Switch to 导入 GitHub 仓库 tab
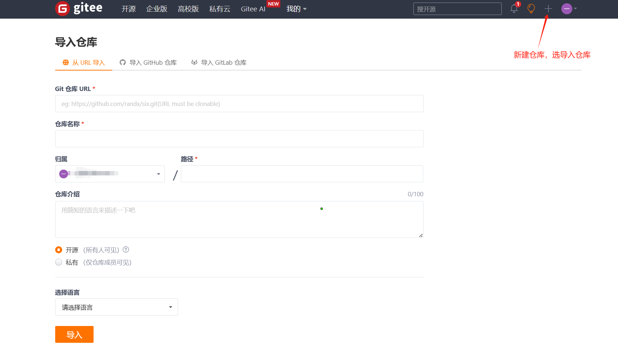Viewport: 618px width, 364px height. [x=148, y=62]
